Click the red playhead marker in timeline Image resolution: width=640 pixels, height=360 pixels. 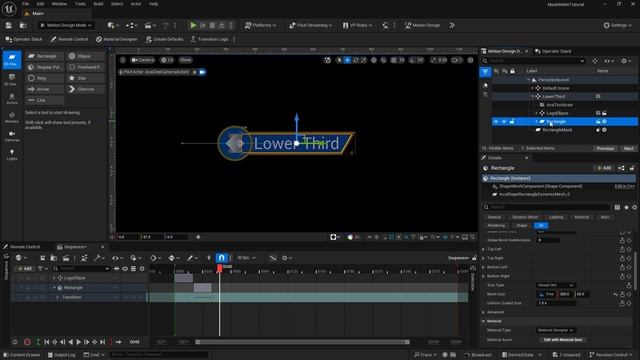pyautogui.click(x=220, y=268)
